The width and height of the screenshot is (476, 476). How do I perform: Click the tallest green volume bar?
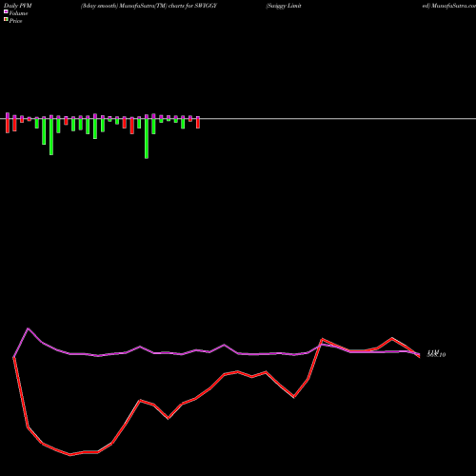tap(147, 138)
